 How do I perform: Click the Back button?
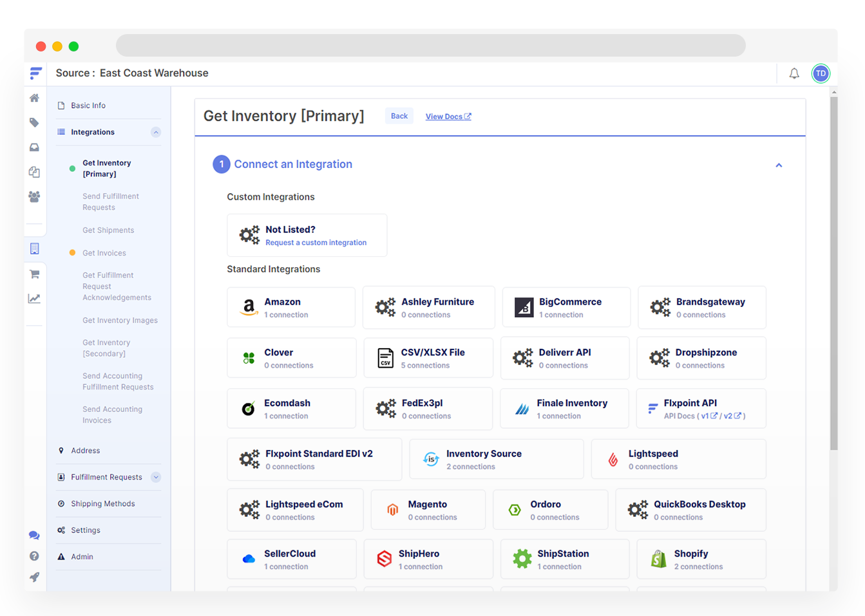[399, 117]
